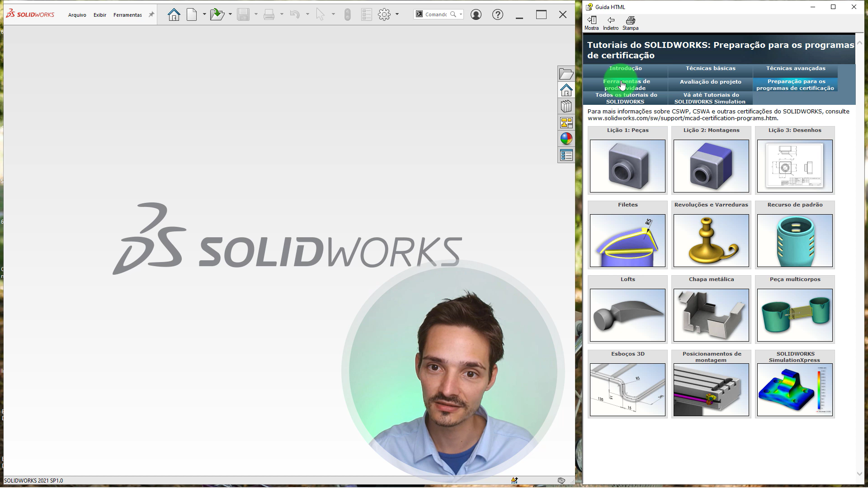Open Lição 2: Montagens tutorial thumbnail
Viewport: 868px width, 488px height.
[711, 166]
